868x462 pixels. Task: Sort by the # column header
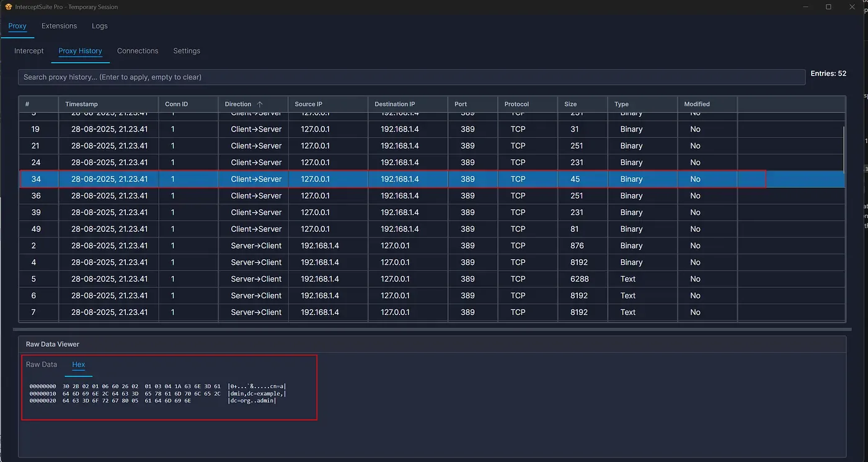click(38, 104)
